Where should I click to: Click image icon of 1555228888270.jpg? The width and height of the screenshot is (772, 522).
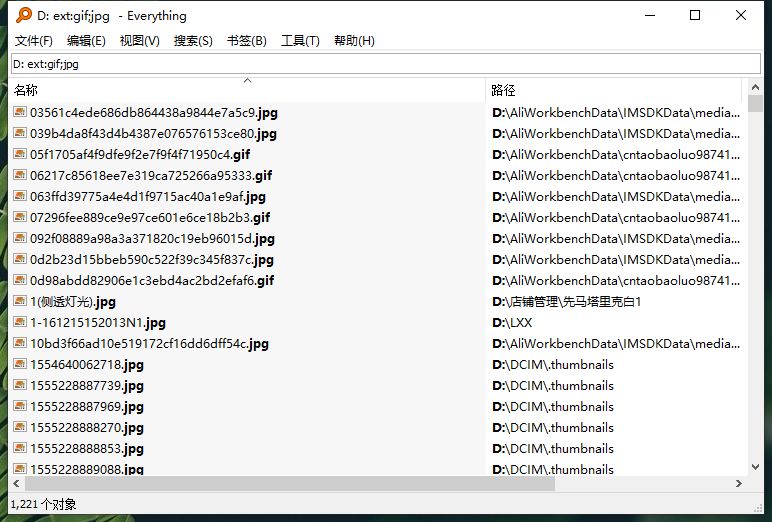click(20, 427)
